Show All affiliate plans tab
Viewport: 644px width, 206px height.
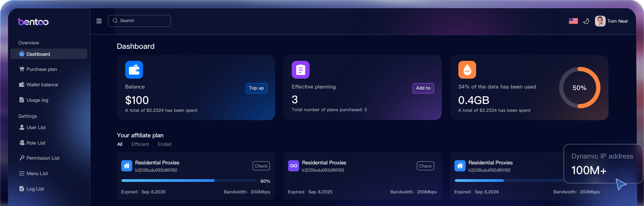(120, 144)
